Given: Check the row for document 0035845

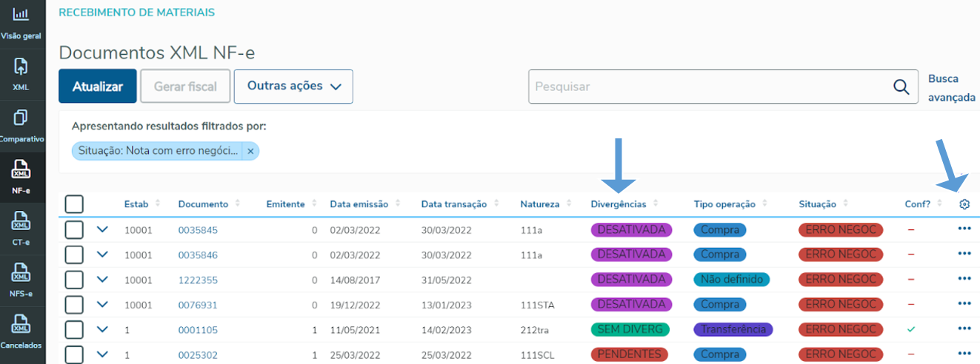Looking at the screenshot, I should [x=74, y=229].
